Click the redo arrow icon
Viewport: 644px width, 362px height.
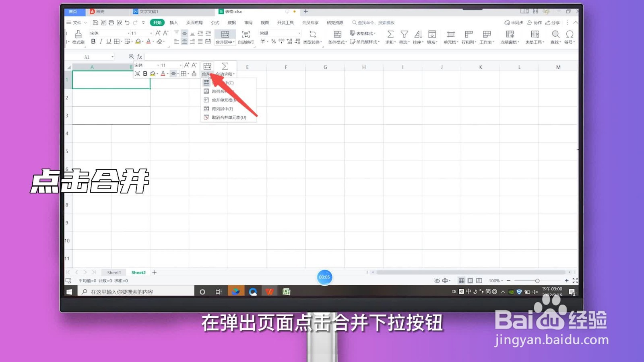pos(135,23)
